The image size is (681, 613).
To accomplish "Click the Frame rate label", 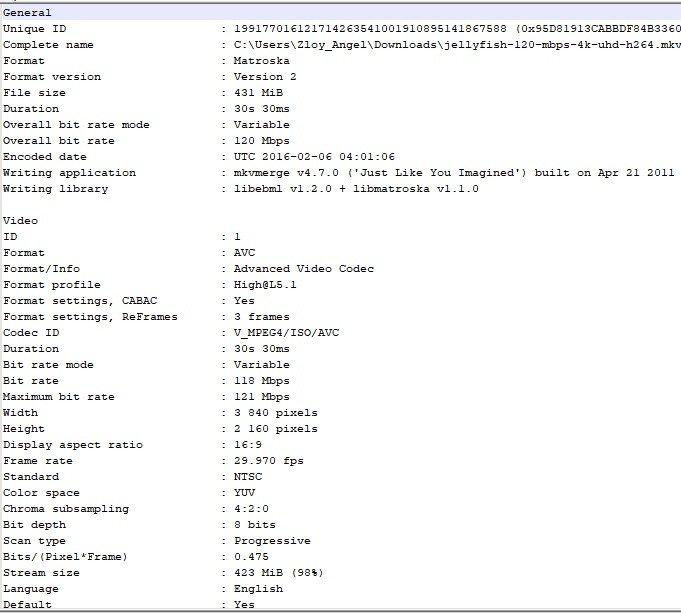I will coord(38,461).
